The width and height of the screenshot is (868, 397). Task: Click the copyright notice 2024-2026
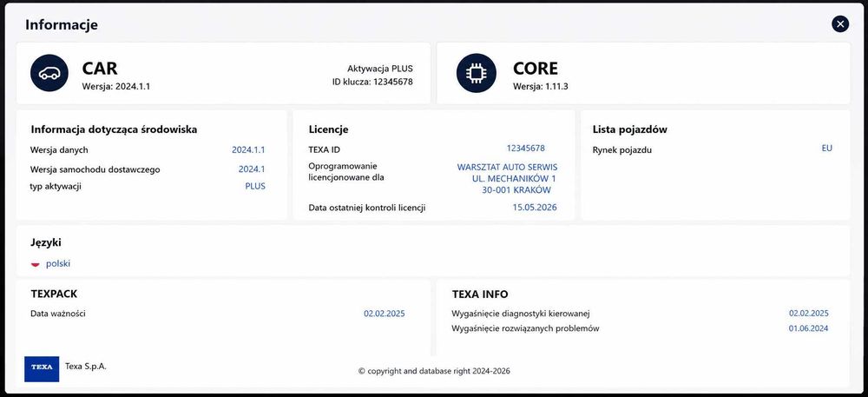(x=434, y=371)
